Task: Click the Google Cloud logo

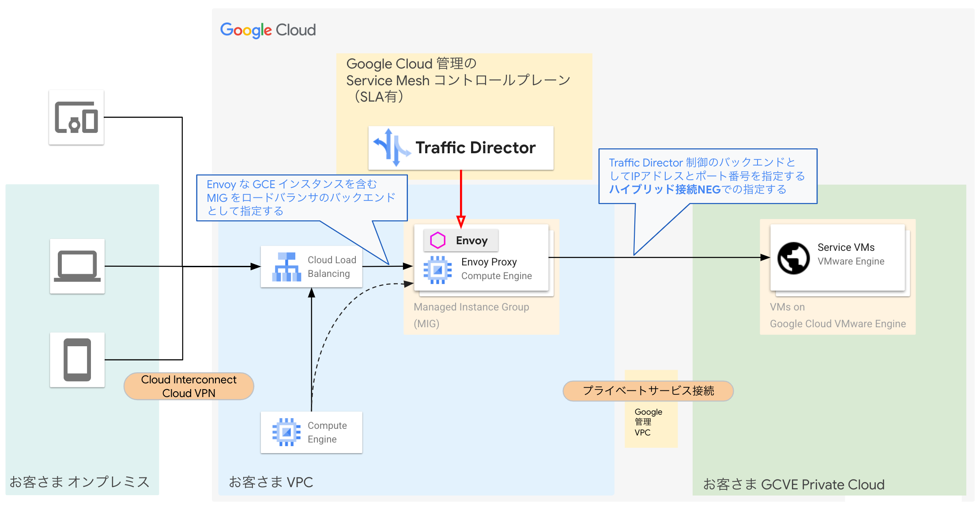Action: 268,30
